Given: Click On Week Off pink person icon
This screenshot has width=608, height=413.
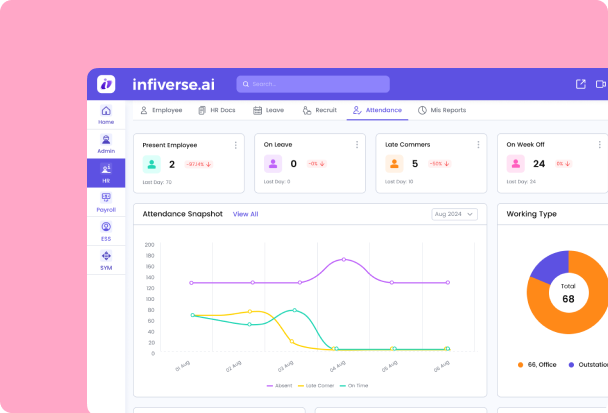Looking at the screenshot, I should (516, 164).
